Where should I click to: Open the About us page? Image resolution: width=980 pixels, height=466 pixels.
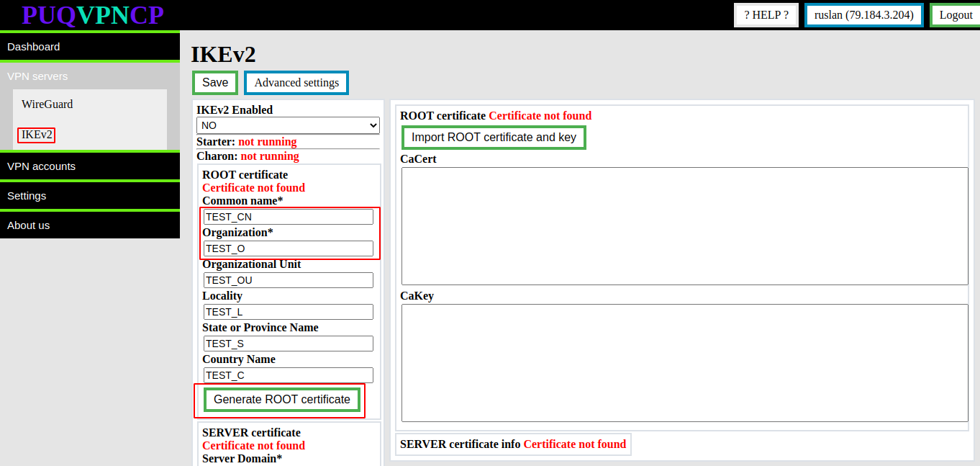90,225
